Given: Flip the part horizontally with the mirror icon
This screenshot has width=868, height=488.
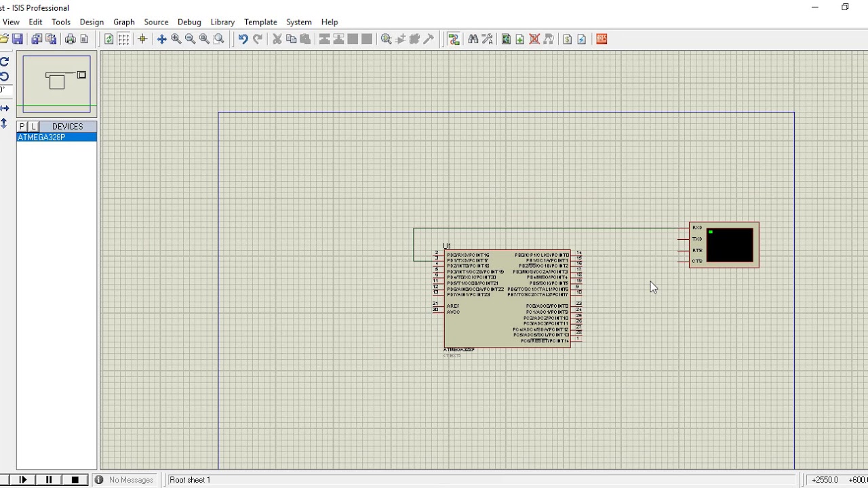Looking at the screenshot, I should pos(5,108).
